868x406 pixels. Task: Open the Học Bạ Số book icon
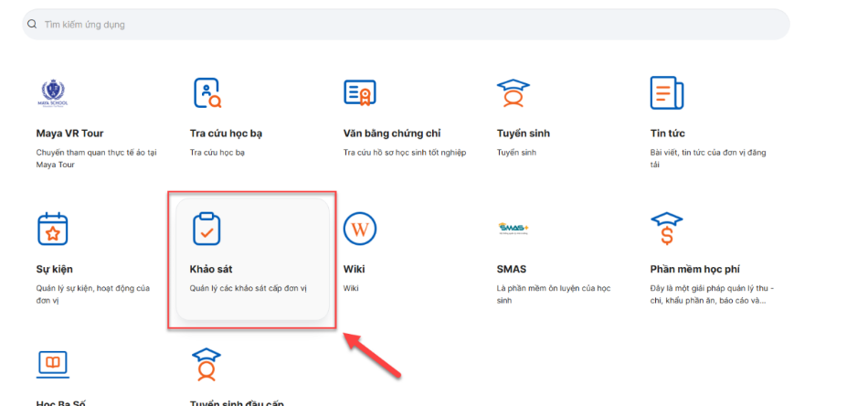coord(53,363)
